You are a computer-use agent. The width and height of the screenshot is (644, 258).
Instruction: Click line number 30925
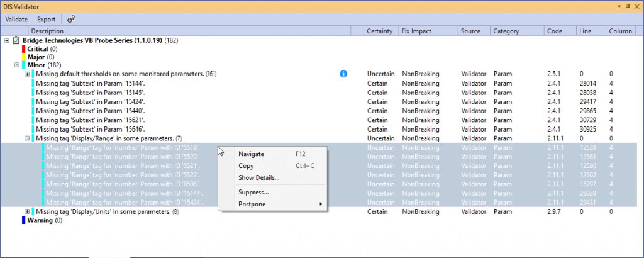point(588,129)
